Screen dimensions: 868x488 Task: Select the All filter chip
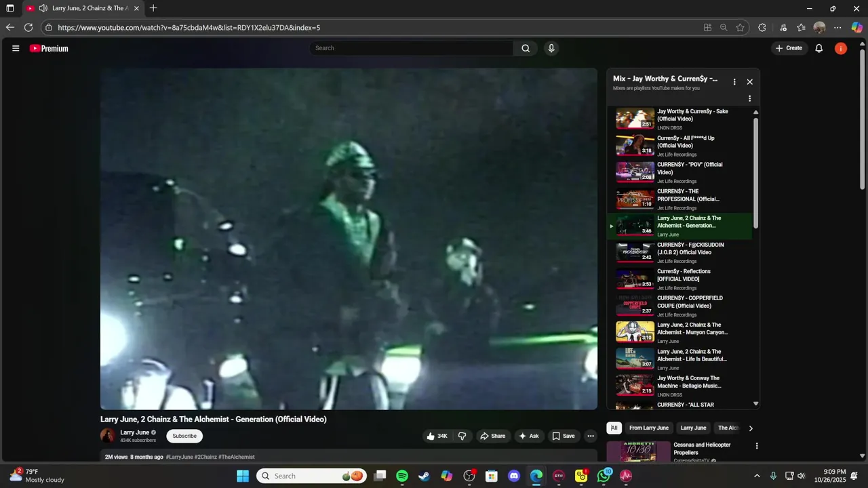(614, 428)
